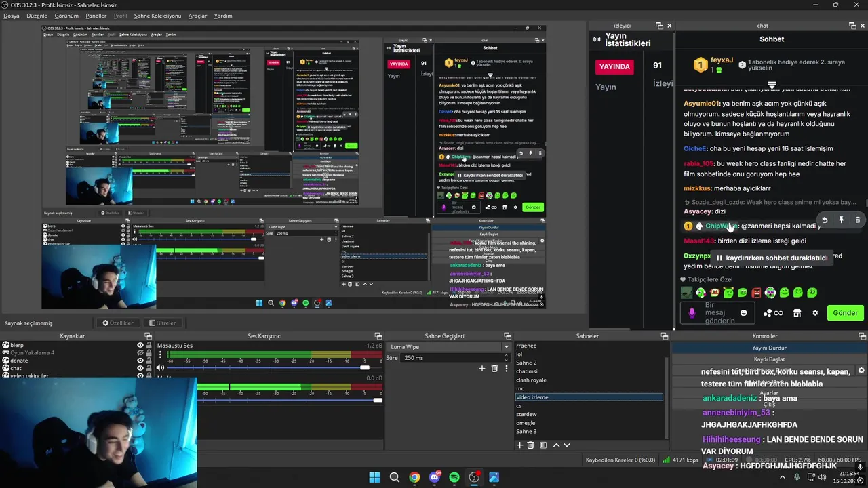Click the Yayını Durdur button
The image size is (868, 488).
769,348
